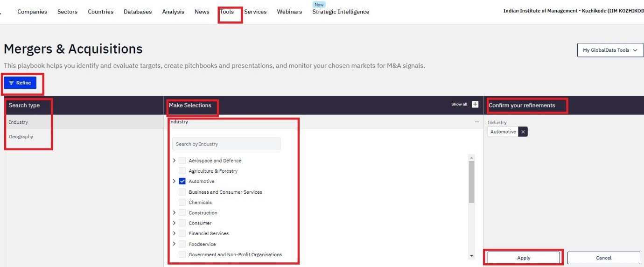Uncheck the Automotive checkbox

click(182, 182)
